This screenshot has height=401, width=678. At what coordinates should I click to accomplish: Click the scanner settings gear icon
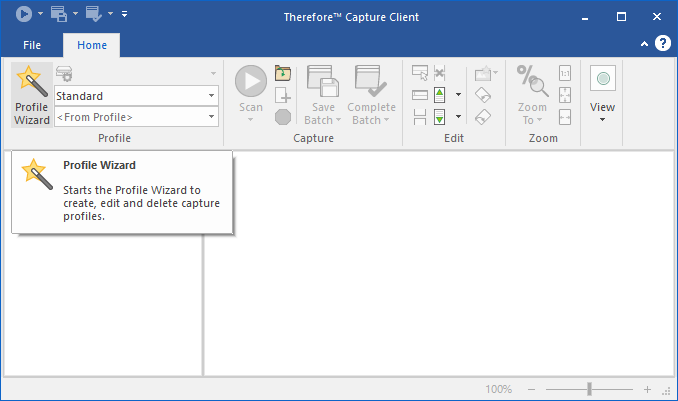pos(64,74)
